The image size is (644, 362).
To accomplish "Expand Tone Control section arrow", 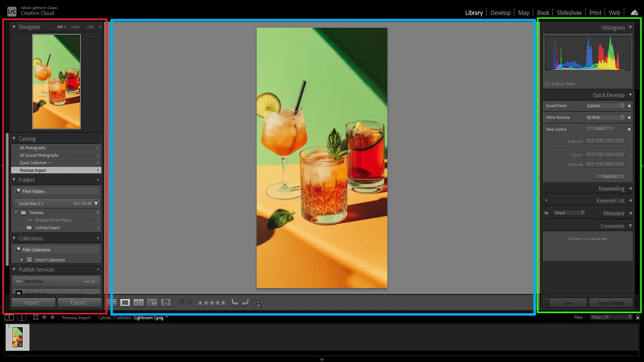I will click(x=629, y=129).
